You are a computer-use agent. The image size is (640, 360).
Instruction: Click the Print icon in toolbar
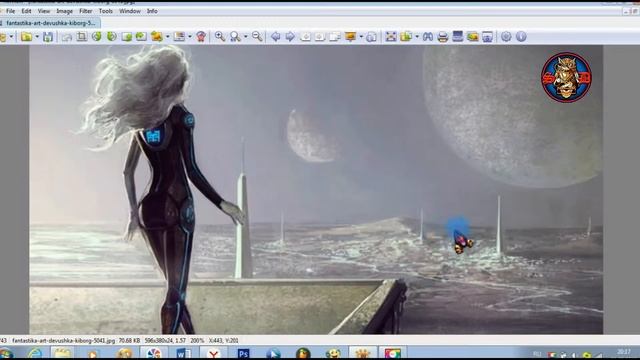(x=442, y=37)
